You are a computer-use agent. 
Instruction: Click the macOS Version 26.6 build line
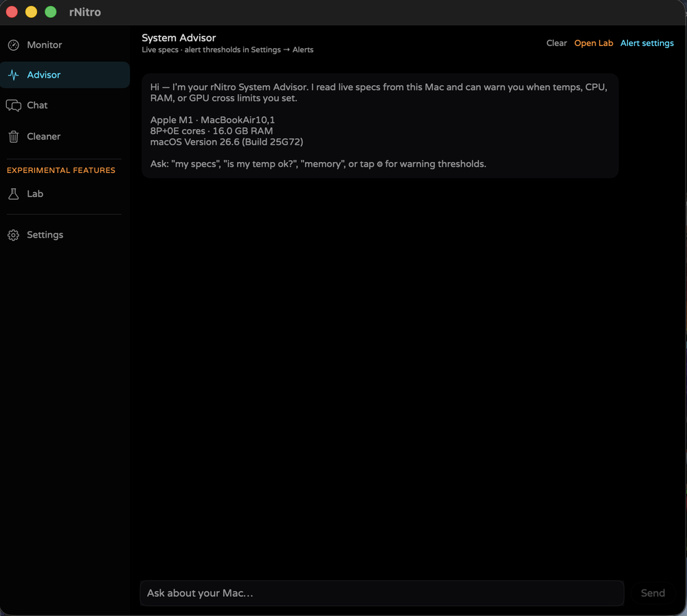click(x=227, y=142)
